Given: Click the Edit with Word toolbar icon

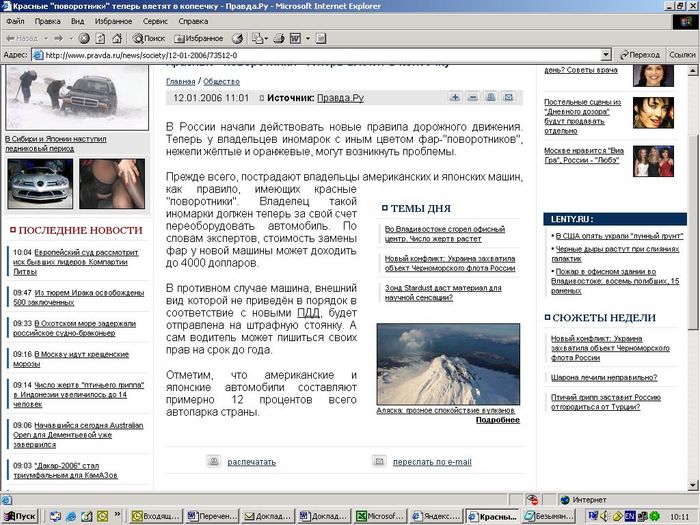Looking at the screenshot, I should pos(296,39).
